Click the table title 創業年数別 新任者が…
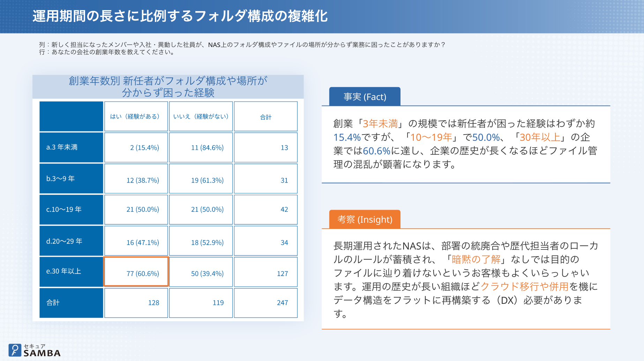The image size is (644, 361). (168, 87)
